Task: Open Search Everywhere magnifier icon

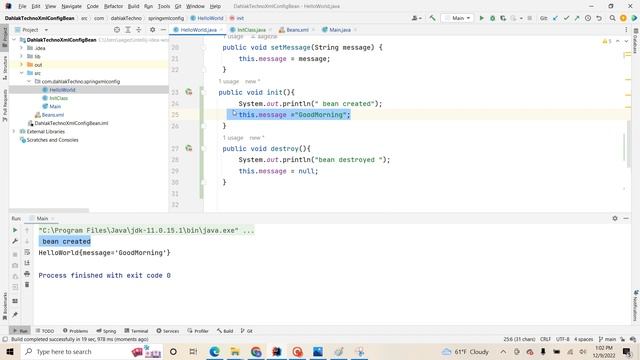Action: [x=612, y=18]
